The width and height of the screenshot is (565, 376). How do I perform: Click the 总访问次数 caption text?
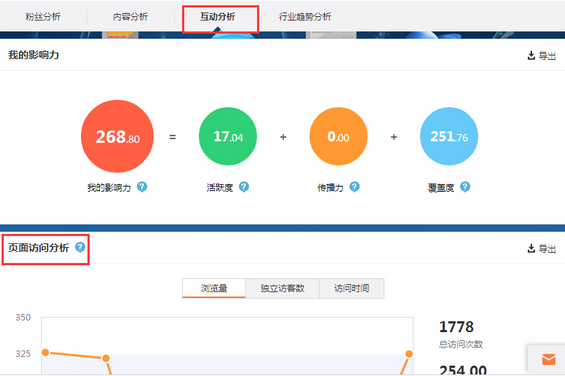461,344
